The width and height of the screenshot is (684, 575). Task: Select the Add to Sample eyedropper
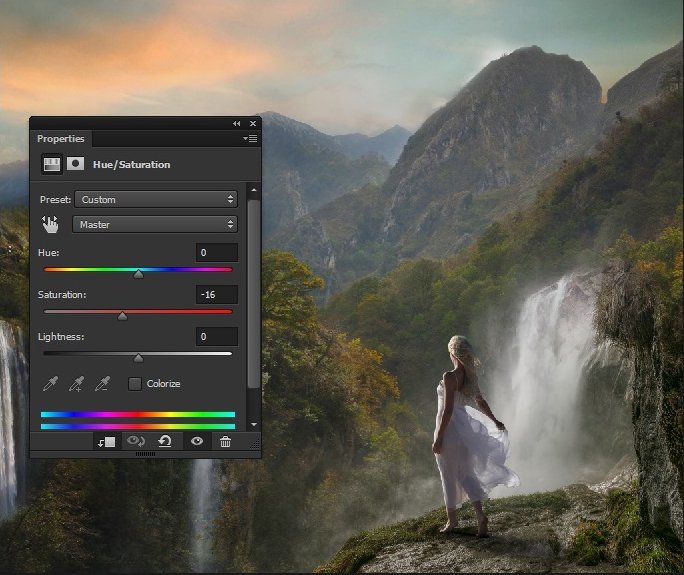point(76,384)
